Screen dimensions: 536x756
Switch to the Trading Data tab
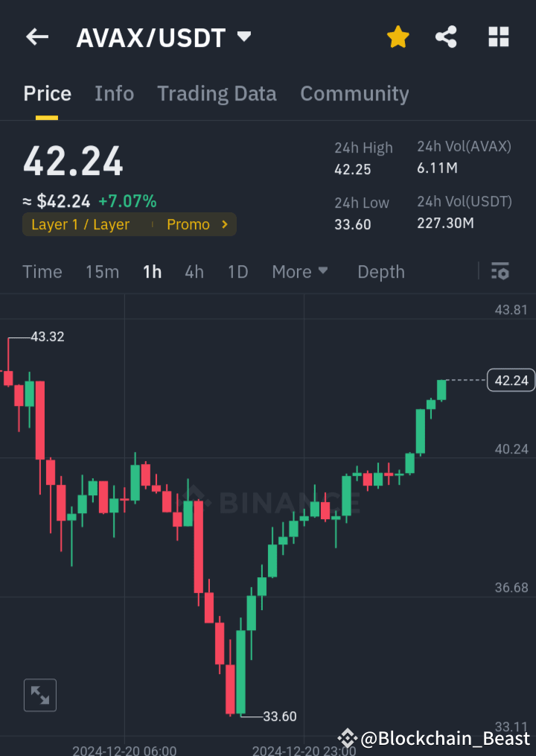217,94
